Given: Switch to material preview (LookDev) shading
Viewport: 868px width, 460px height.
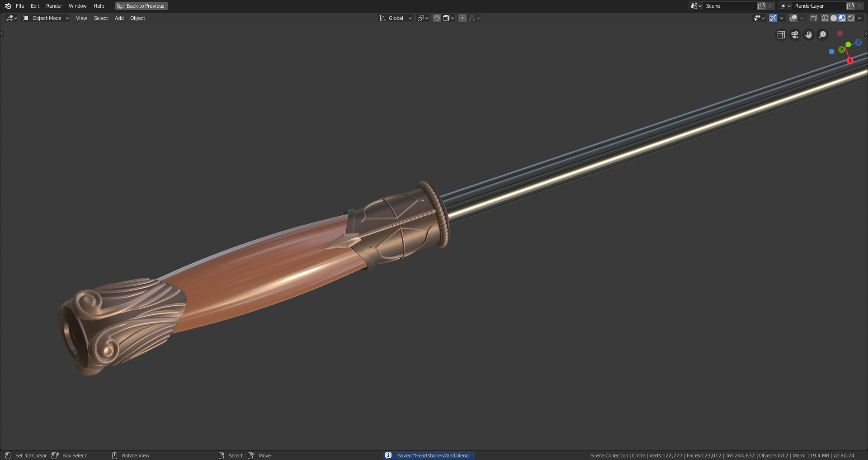Looking at the screenshot, I should (842, 18).
